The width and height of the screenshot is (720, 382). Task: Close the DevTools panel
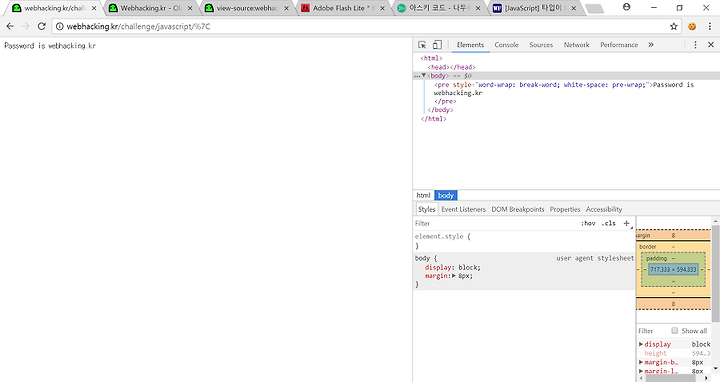[x=711, y=45]
